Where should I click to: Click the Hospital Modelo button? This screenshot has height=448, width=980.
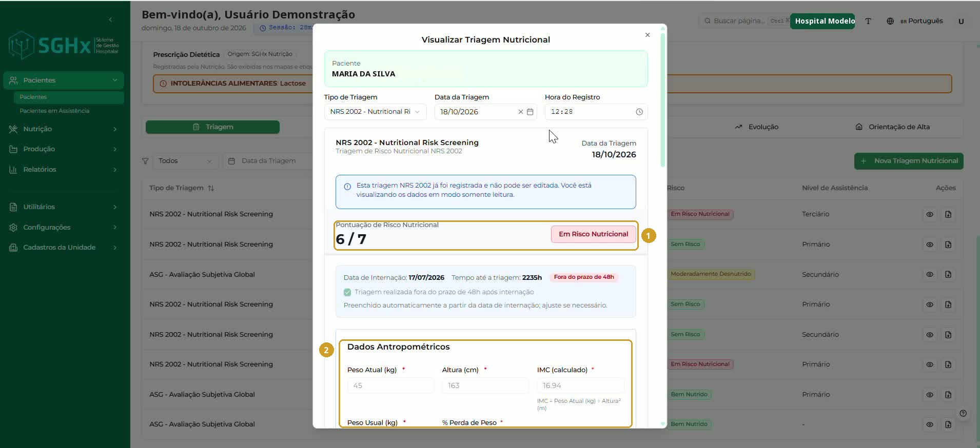(822, 21)
